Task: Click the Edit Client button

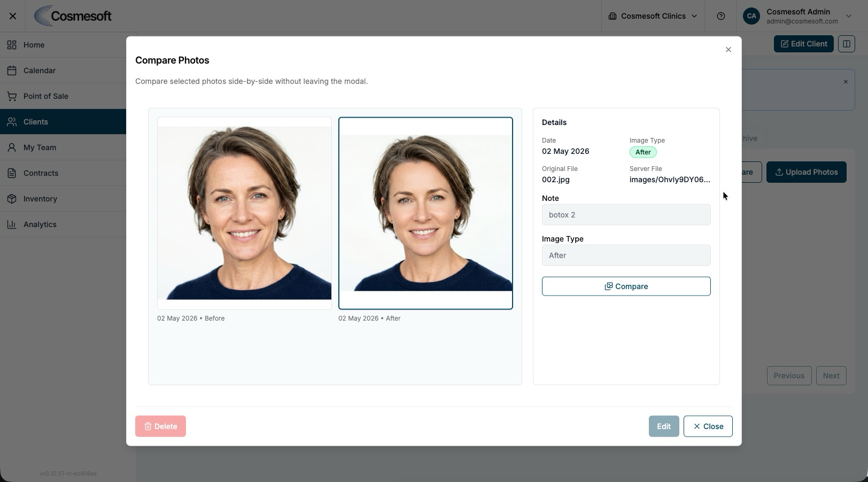Action: [804, 44]
